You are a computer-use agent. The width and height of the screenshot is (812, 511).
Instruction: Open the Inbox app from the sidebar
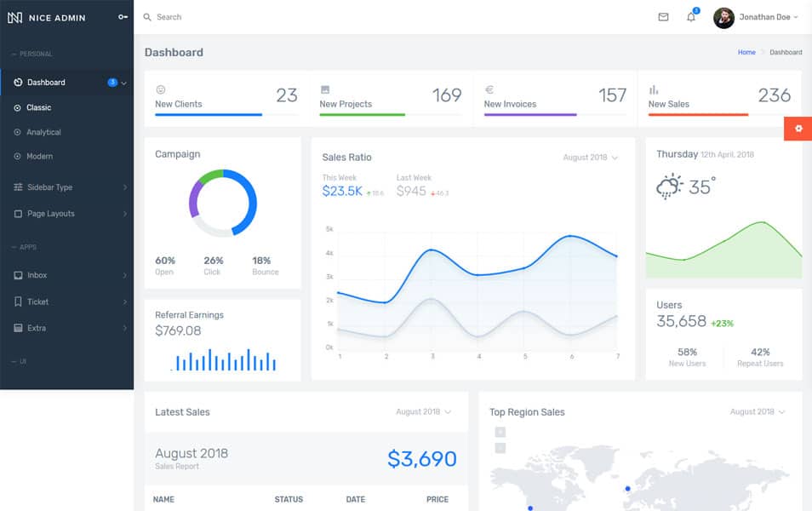click(x=19, y=275)
